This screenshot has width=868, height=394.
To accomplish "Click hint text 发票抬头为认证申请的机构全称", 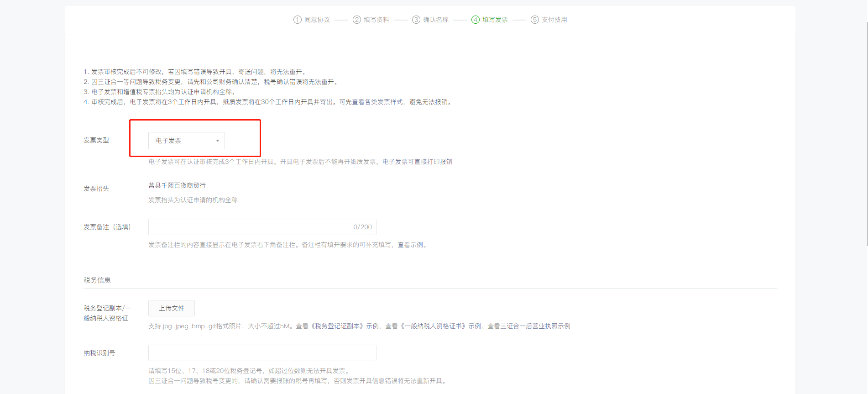I will (x=193, y=200).
